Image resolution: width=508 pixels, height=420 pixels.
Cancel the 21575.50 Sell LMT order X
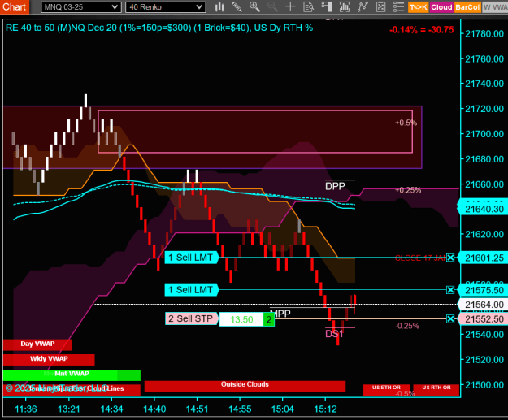(450, 290)
